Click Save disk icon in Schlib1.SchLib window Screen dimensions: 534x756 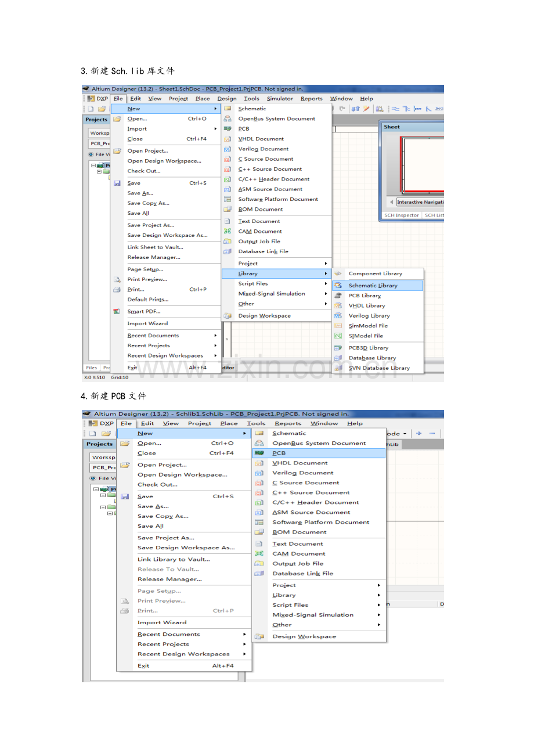point(125,496)
